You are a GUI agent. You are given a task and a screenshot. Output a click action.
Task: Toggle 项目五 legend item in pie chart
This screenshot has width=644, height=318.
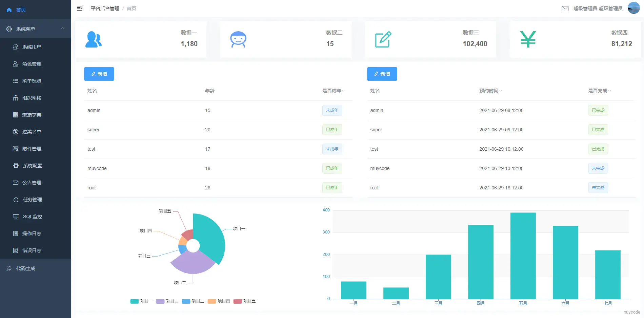pos(245,301)
